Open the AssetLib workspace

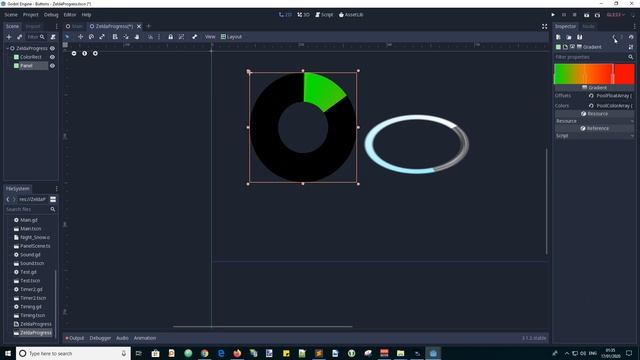click(x=351, y=15)
